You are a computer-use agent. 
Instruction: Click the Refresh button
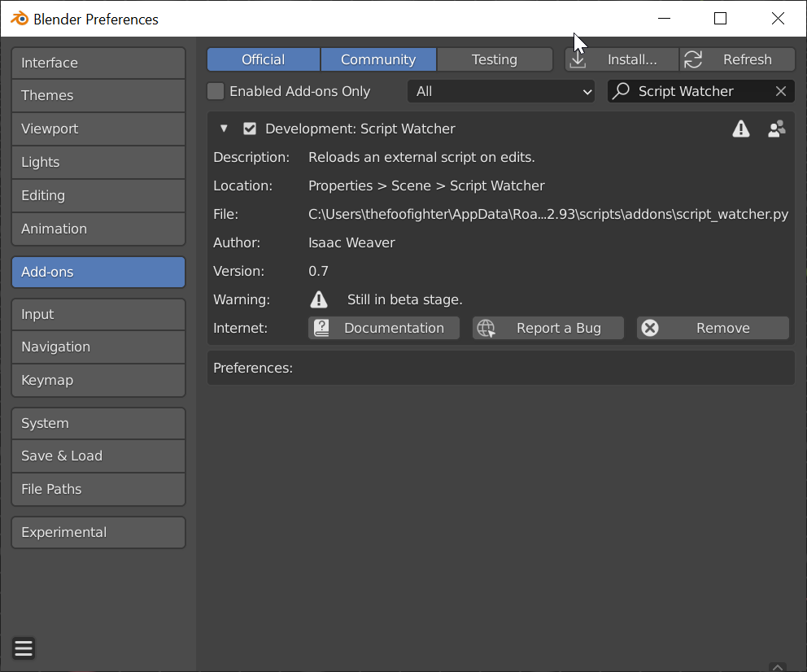tap(738, 59)
